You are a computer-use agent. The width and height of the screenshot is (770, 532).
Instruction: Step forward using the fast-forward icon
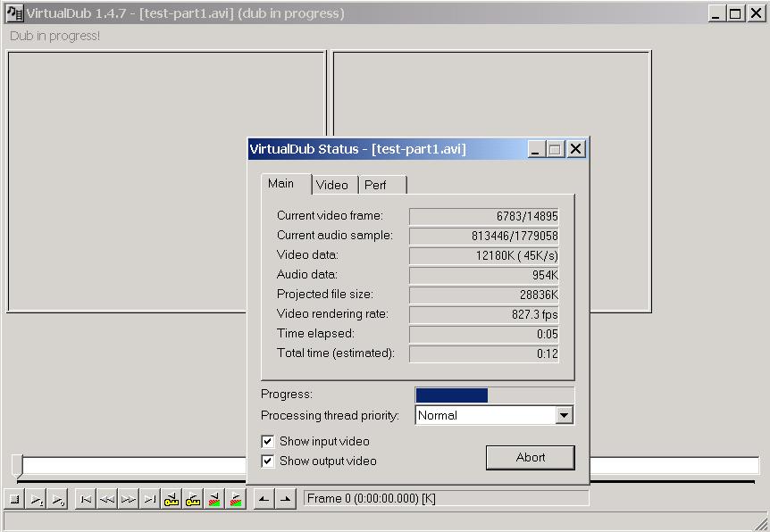129,499
